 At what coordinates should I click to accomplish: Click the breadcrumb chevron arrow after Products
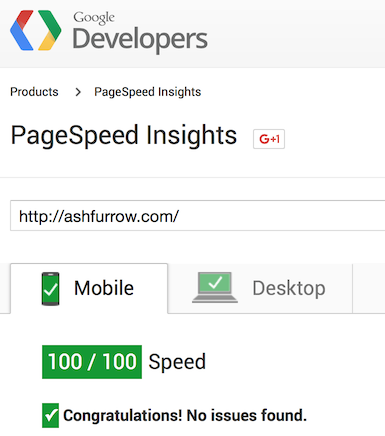[x=78, y=92]
